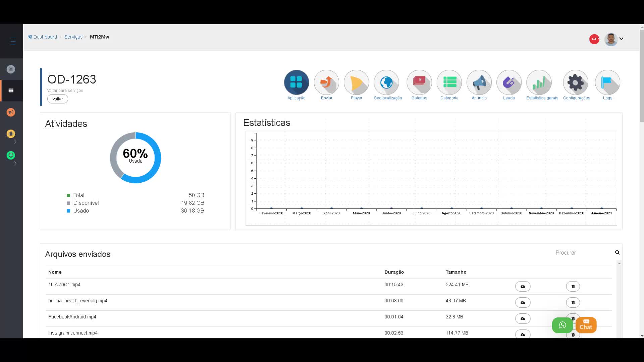Open the orange Chat button

(x=586, y=325)
